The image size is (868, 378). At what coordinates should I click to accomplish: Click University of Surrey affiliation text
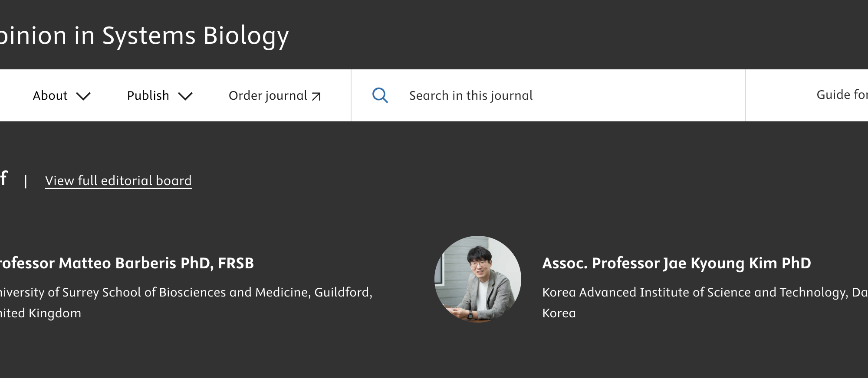(x=186, y=292)
